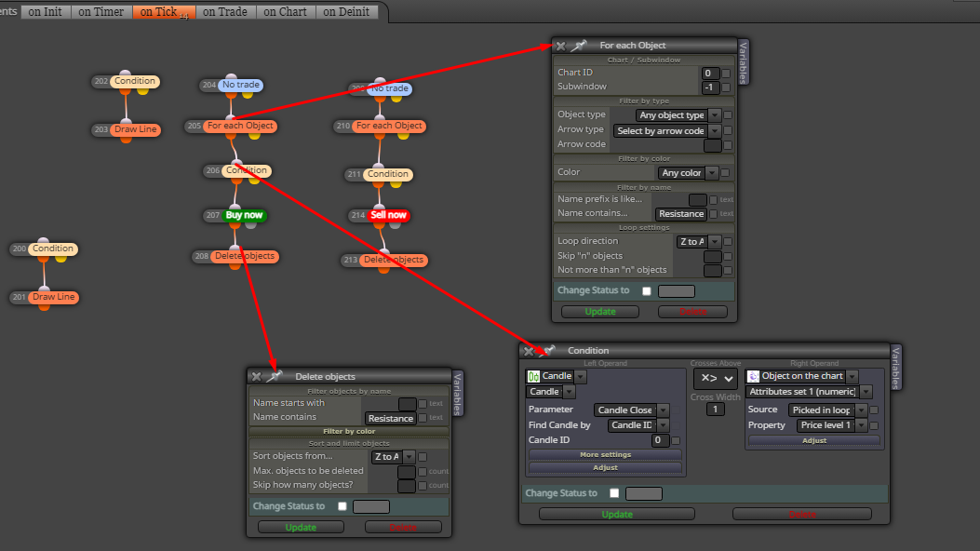
Task: Click Name contains Resistance field, Delete objects
Action: click(x=390, y=419)
